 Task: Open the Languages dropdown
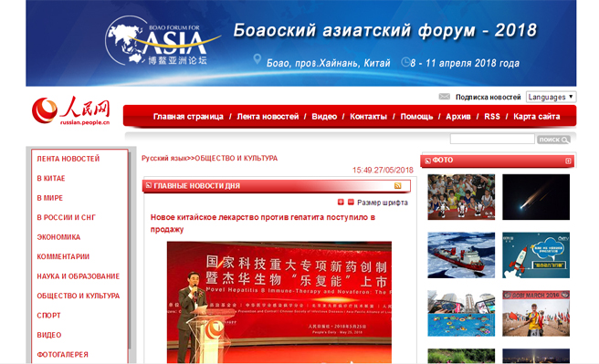(551, 97)
